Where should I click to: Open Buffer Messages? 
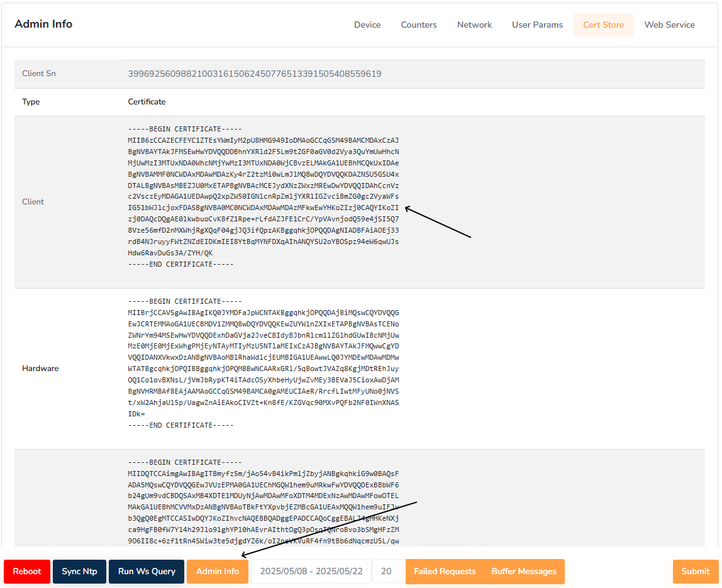(x=524, y=572)
